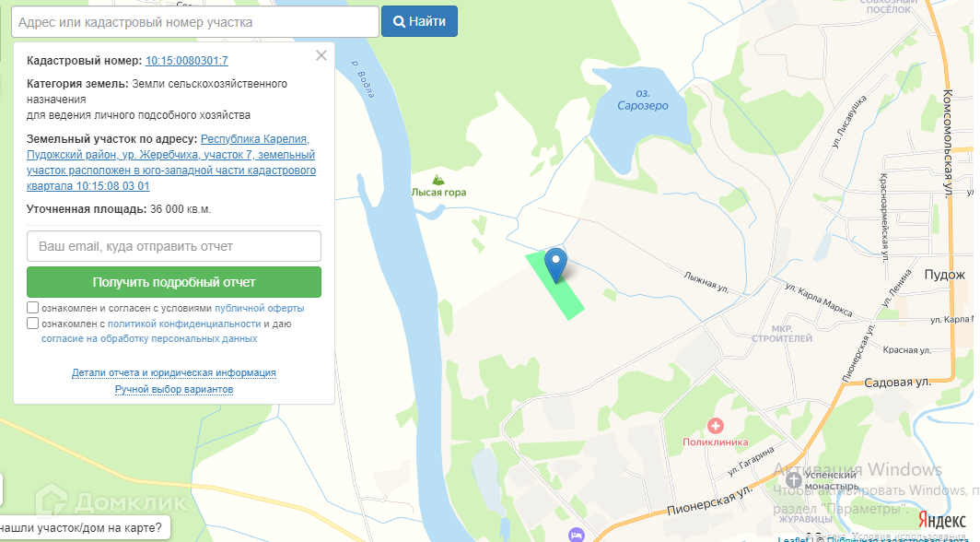Click the Поликлиника red cross icon
This screenshot has width=980, height=542.
pos(716,426)
